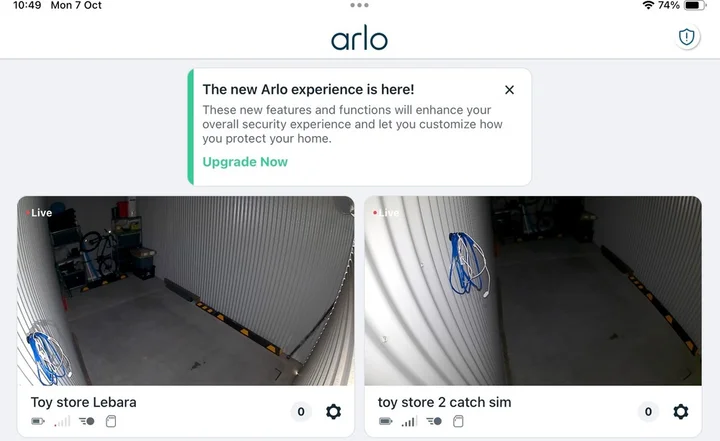
Task: Tap the arlo logo in the header
Action: point(359,38)
